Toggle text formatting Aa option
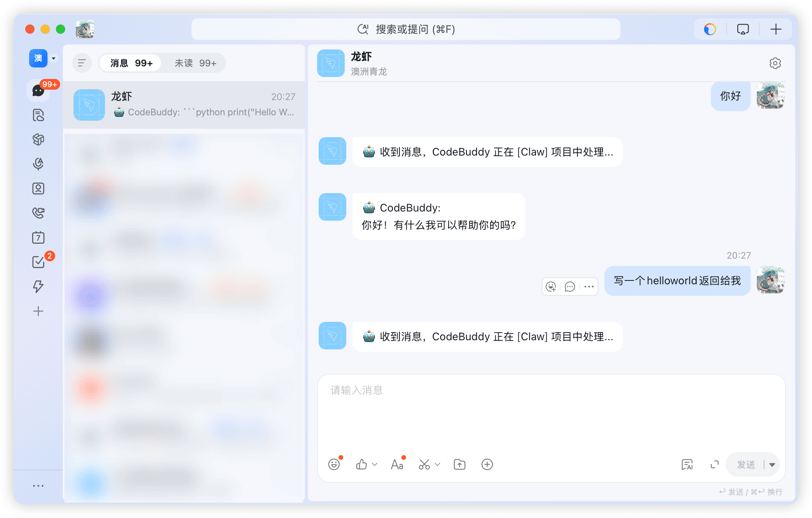The image size is (812, 518). coord(397,465)
